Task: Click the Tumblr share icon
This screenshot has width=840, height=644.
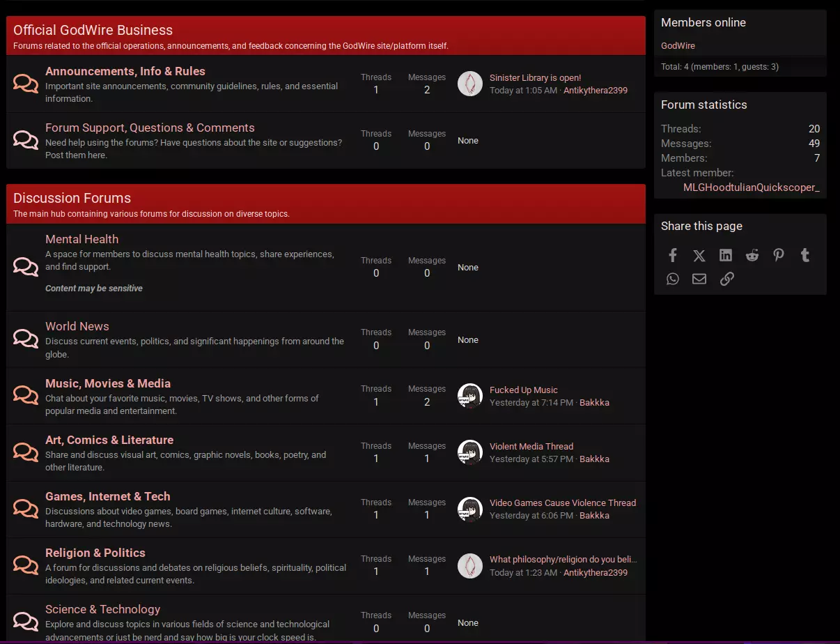Action: point(805,255)
